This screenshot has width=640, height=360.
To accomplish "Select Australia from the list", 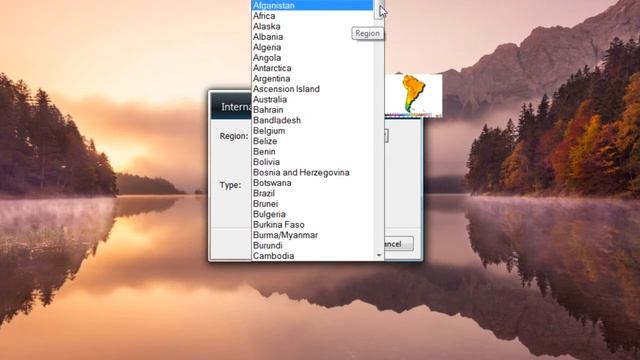I will tap(312, 100).
